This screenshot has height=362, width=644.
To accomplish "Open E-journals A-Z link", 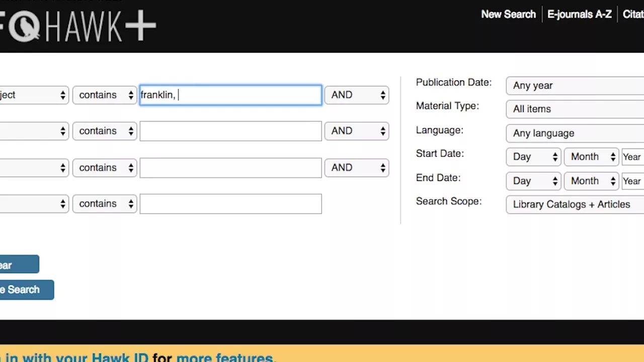I will (579, 14).
